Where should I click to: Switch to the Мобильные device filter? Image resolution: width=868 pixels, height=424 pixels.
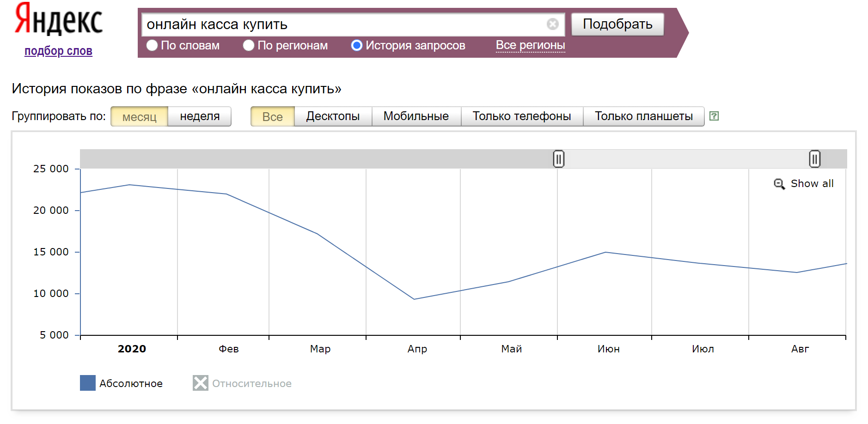(x=416, y=116)
